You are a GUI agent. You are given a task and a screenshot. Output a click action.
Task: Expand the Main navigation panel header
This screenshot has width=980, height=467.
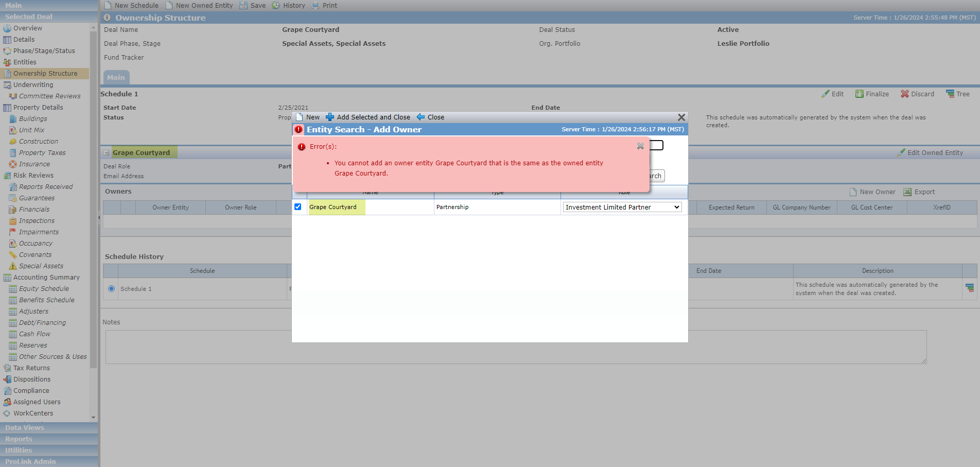tap(49, 5)
